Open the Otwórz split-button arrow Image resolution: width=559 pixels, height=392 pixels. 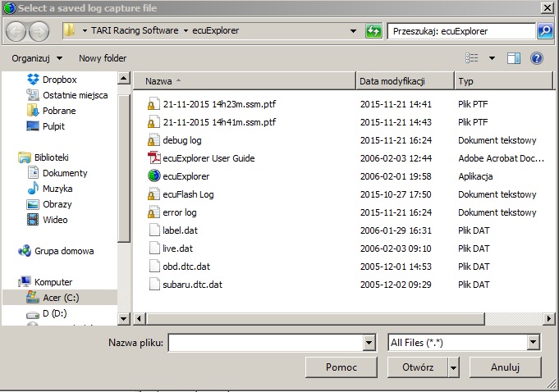454,367
